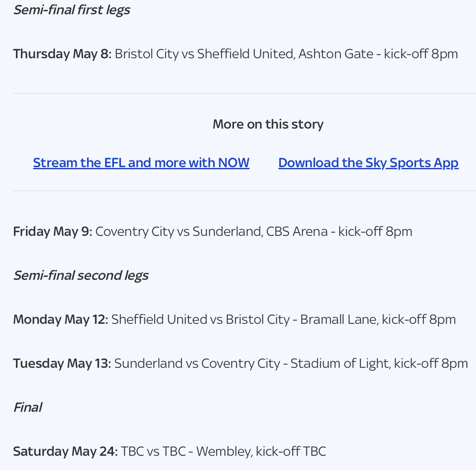Viewport: 476px width, 470px height.
Task: Click the 'Bramall Lane' venue text
Action: (x=338, y=319)
